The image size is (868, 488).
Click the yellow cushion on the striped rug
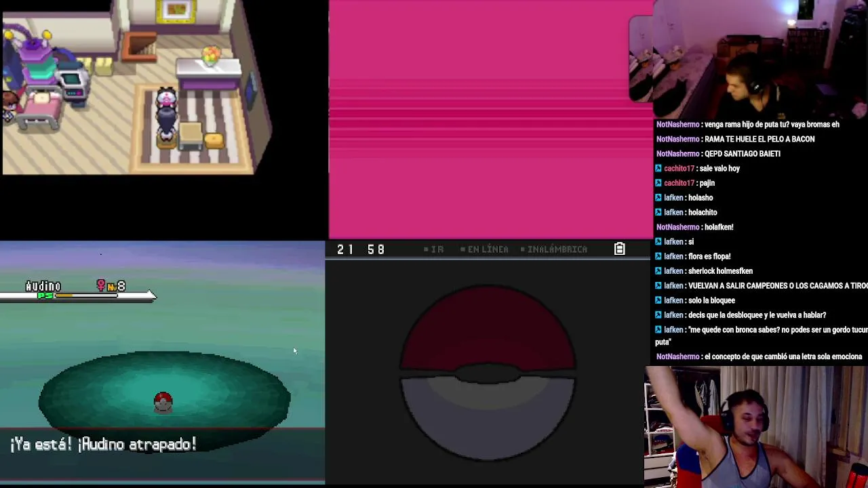(x=214, y=140)
